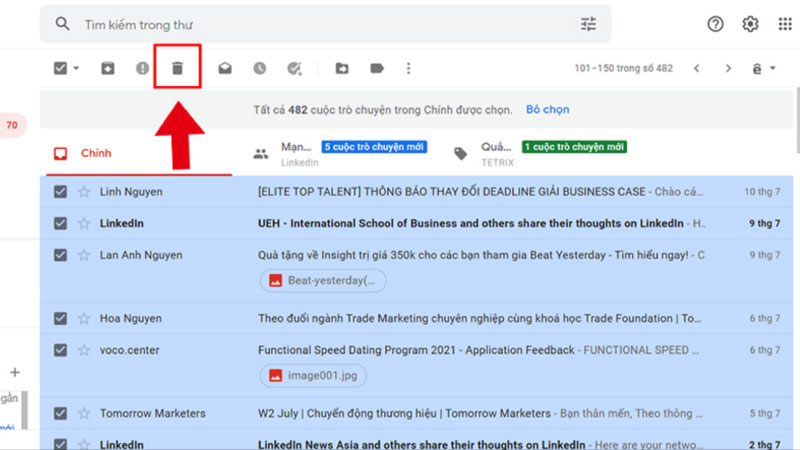This screenshot has width=800, height=450.
Task: Click the Bỏ chọn link
Action: tap(547, 109)
